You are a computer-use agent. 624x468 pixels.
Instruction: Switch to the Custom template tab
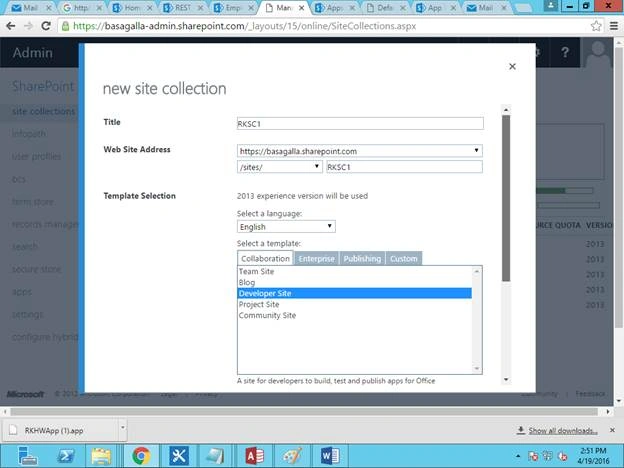(404, 259)
